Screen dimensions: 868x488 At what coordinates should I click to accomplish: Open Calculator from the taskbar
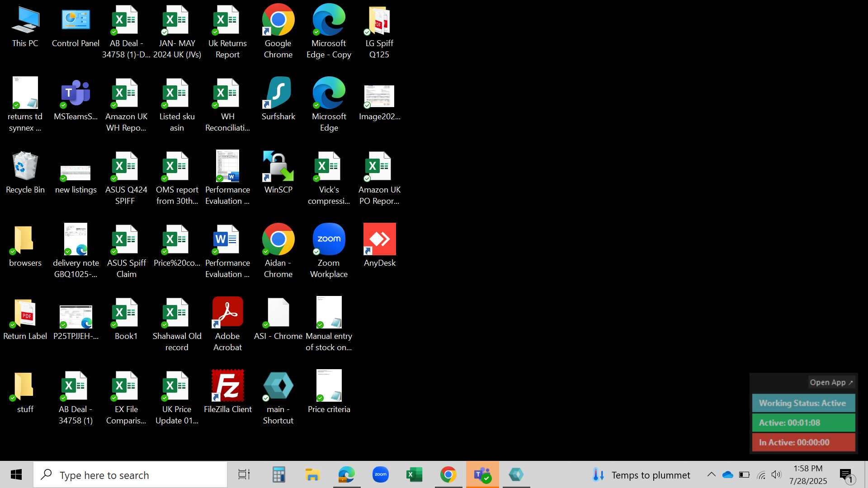tap(278, 474)
